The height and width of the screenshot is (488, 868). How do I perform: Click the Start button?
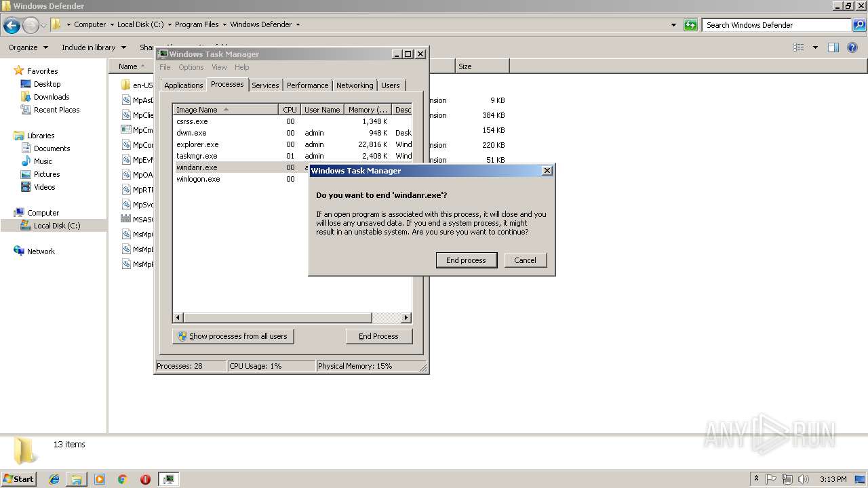[x=18, y=479]
